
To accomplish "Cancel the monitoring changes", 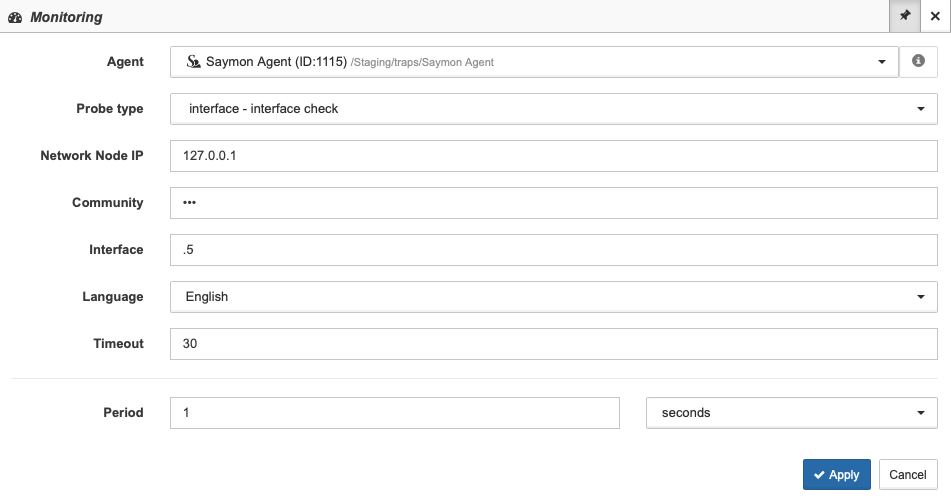I will pos(908,474).
